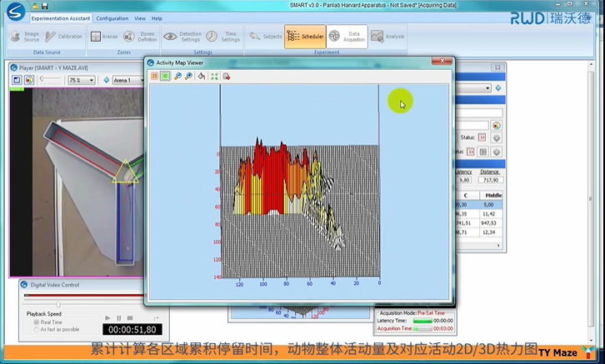
Task: Select table cell 947,53
Action: click(491, 223)
